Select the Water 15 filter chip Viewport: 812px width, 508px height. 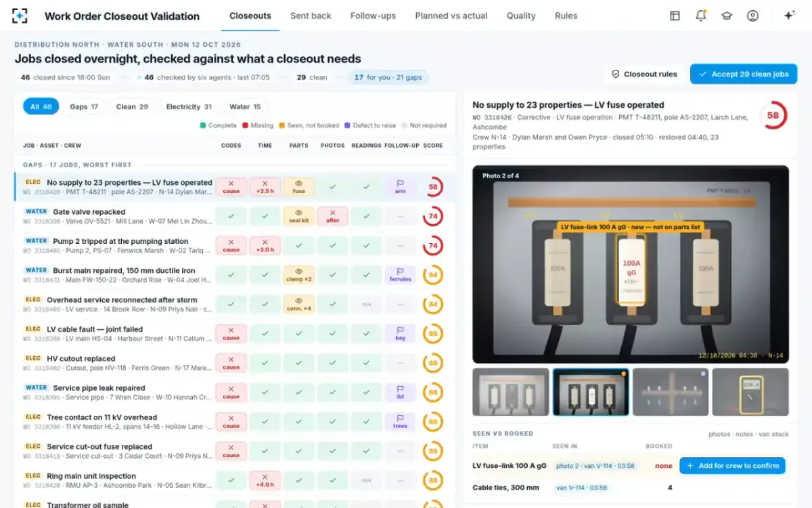click(245, 106)
